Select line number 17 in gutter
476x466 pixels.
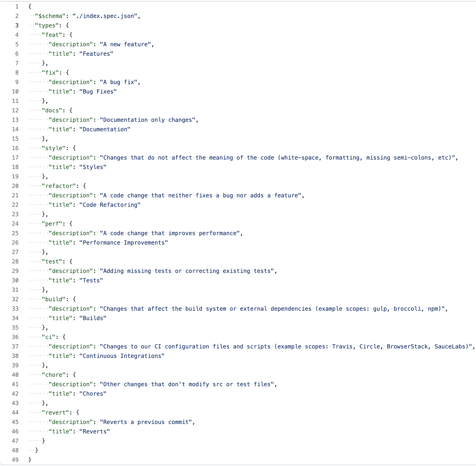click(x=15, y=158)
